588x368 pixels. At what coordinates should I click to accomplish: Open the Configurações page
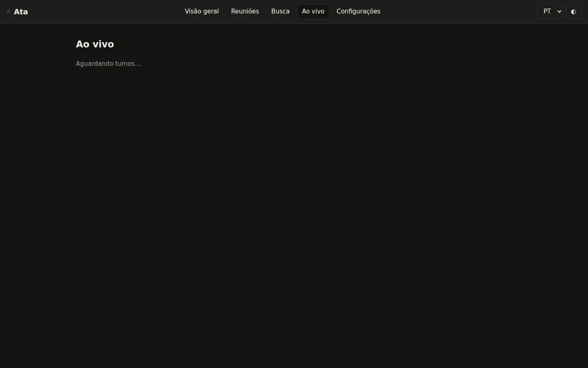358,12
